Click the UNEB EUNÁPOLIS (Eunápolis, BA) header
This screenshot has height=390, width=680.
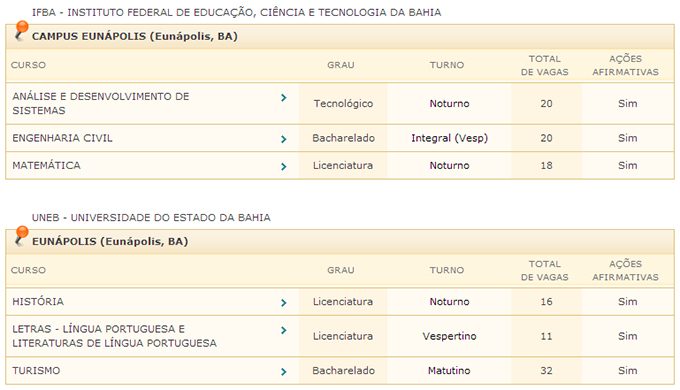pos(110,241)
